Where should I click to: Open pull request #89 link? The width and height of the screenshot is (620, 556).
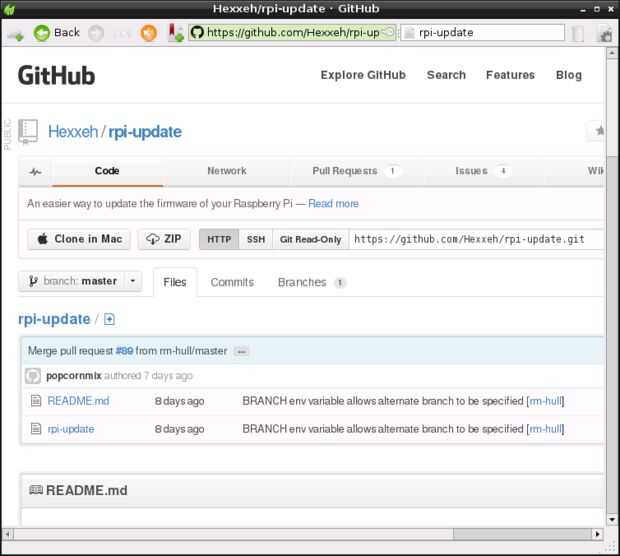tap(124, 351)
